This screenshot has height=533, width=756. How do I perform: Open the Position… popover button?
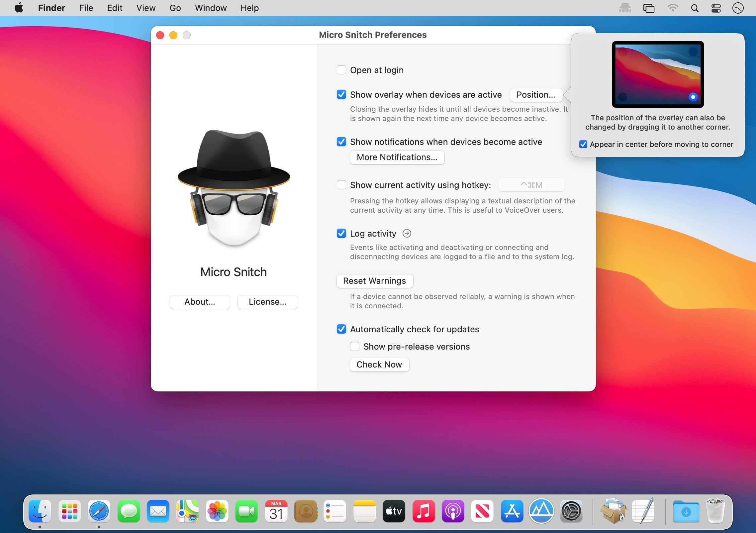coord(535,95)
